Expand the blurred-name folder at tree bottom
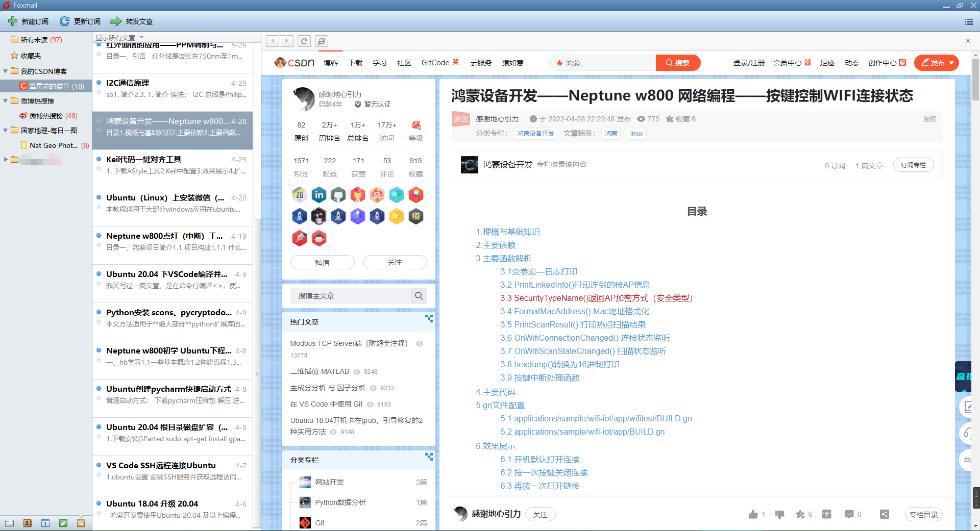The image size is (980, 531). click(x=6, y=160)
